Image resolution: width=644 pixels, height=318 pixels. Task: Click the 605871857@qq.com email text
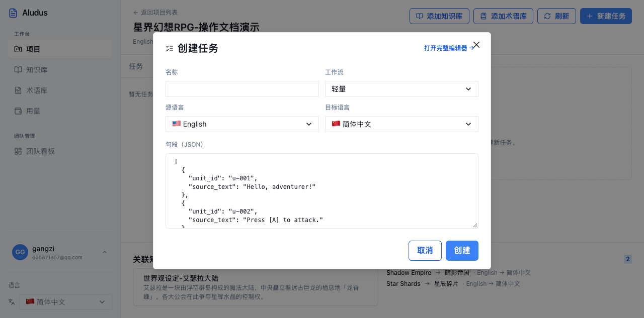coord(57,257)
